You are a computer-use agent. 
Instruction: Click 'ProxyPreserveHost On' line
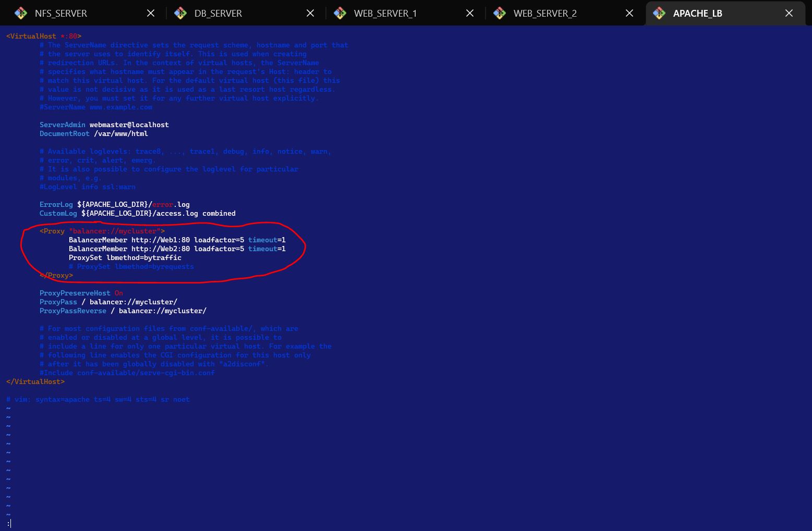[x=81, y=293]
